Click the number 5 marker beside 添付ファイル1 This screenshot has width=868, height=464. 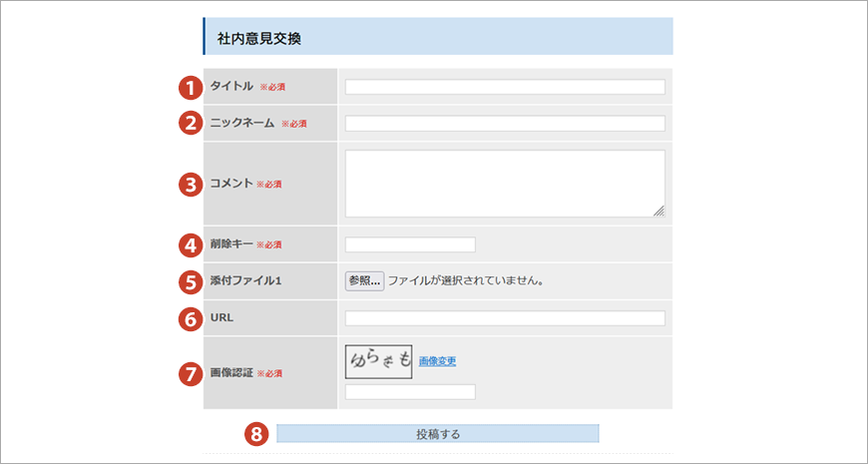(190, 281)
